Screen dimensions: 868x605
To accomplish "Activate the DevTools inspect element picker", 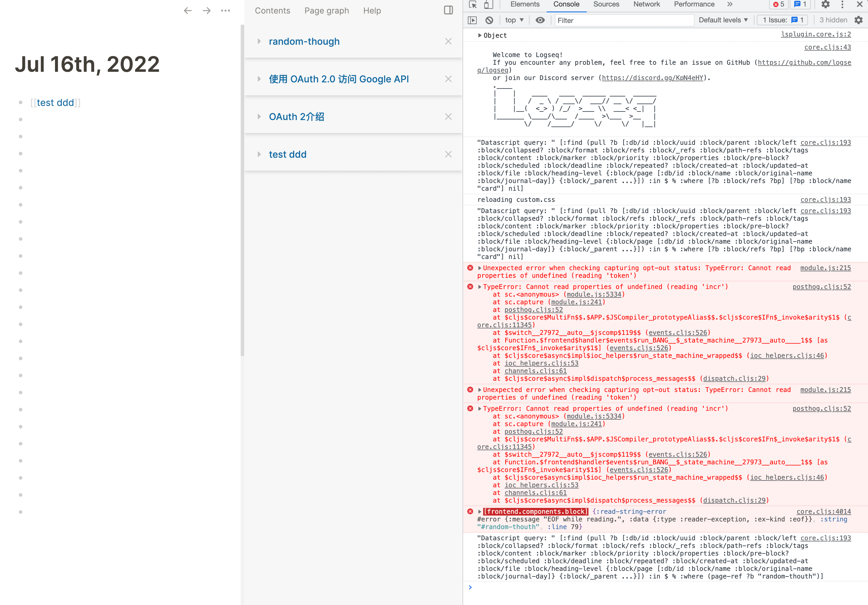I will [x=473, y=4].
